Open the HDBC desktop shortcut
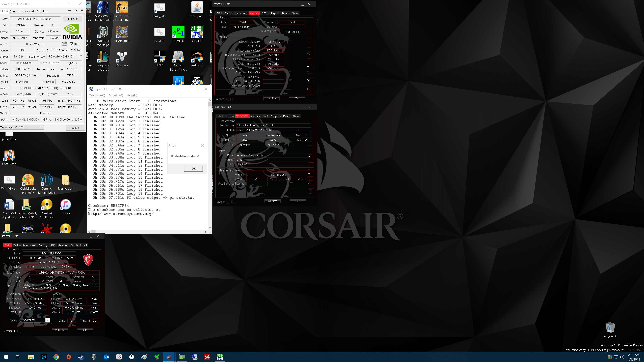The image size is (644, 362). pyautogui.click(x=159, y=59)
